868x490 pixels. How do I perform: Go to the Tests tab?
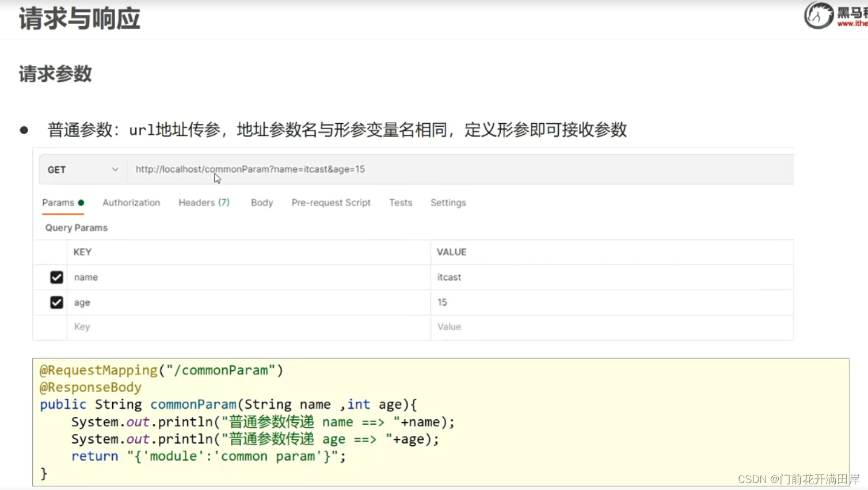point(401,203)
